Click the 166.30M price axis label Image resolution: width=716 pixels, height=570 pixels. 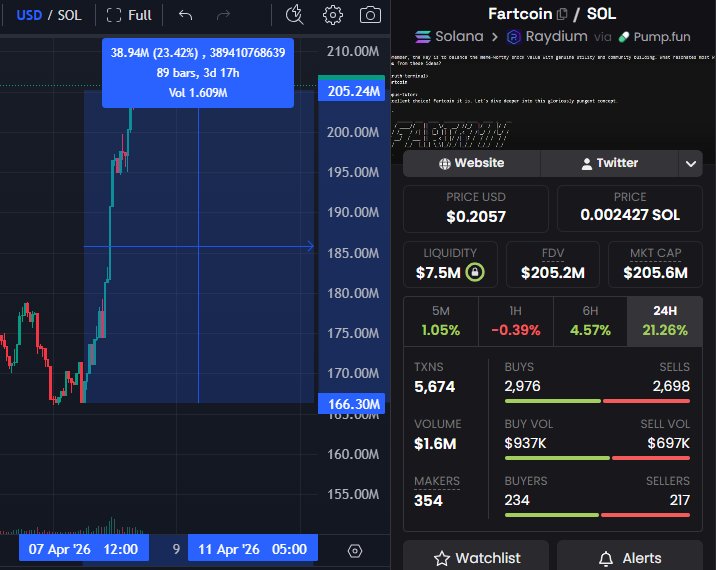point(352,404)
